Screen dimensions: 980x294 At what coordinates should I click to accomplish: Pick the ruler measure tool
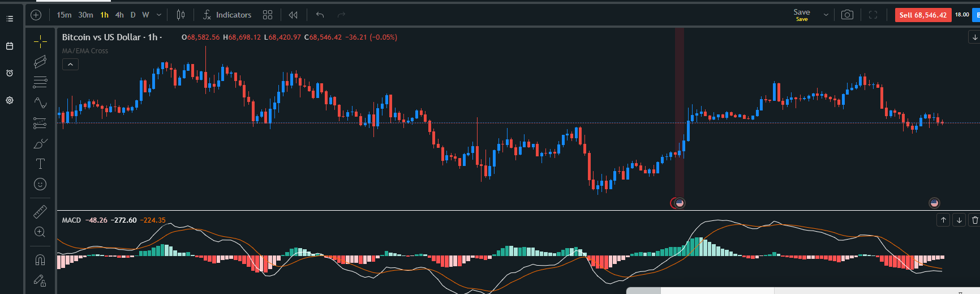(x=40, y=211)
